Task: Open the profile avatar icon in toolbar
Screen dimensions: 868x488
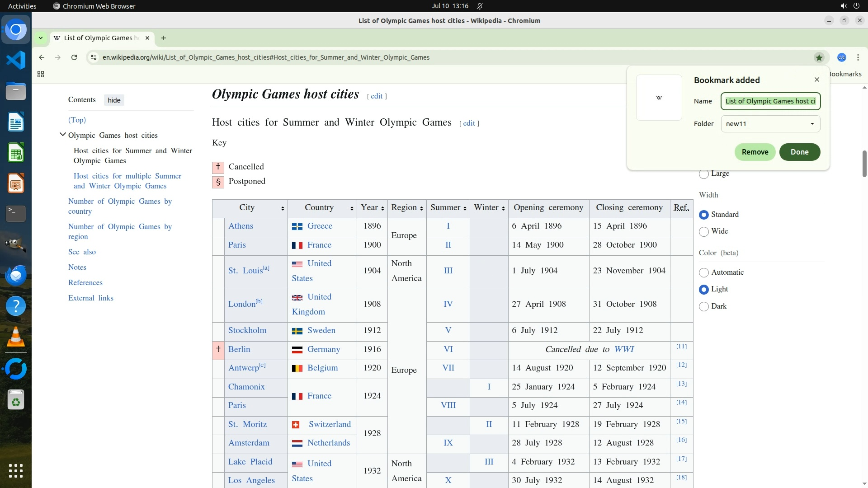Action: (x=841, y=57)
